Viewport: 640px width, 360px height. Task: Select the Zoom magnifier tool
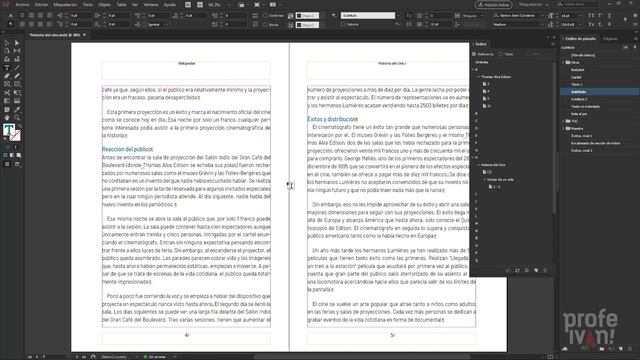click(x=17, y=118)
